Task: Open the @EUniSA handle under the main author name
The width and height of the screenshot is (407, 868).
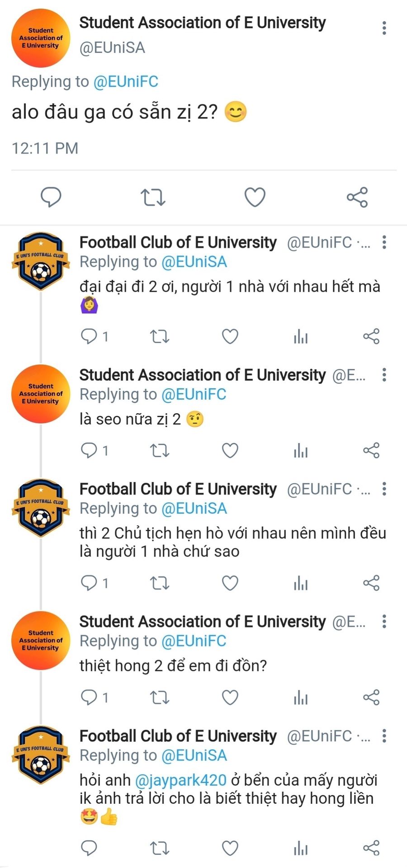Action: click(x=112, y=48)
